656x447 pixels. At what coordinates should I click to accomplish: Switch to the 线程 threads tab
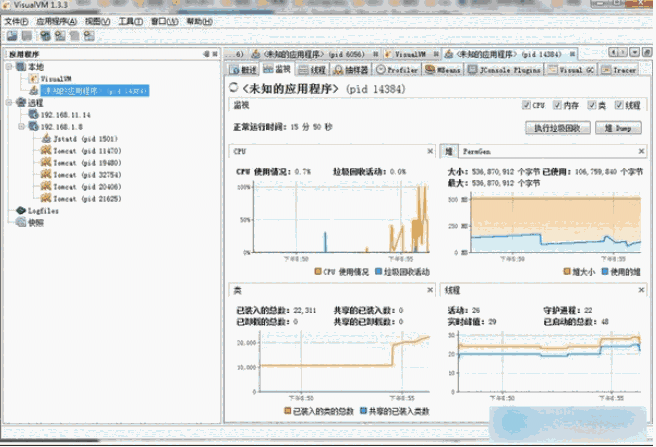(312, 70)
